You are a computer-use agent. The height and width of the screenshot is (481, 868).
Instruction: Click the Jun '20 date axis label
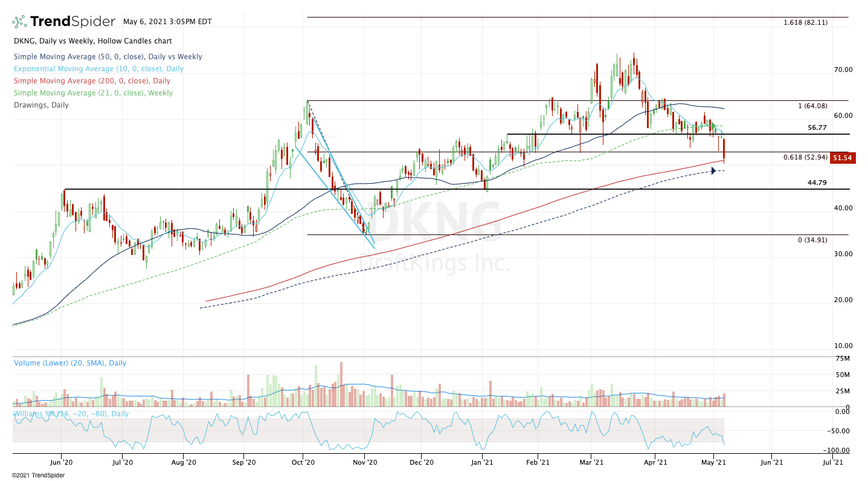click(62, 463)
